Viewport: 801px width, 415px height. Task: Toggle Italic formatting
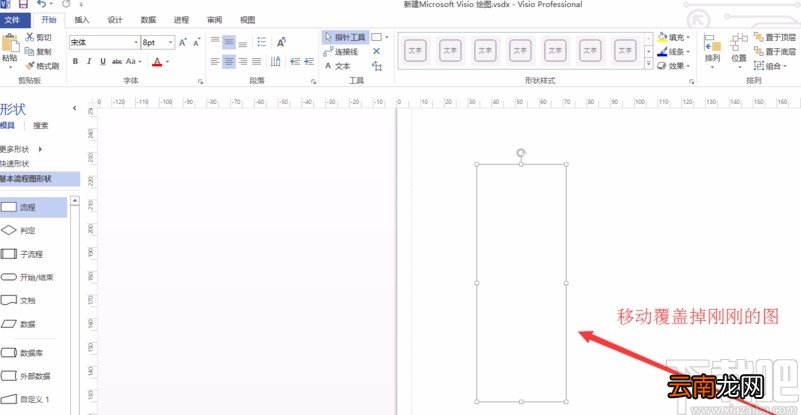89,61
